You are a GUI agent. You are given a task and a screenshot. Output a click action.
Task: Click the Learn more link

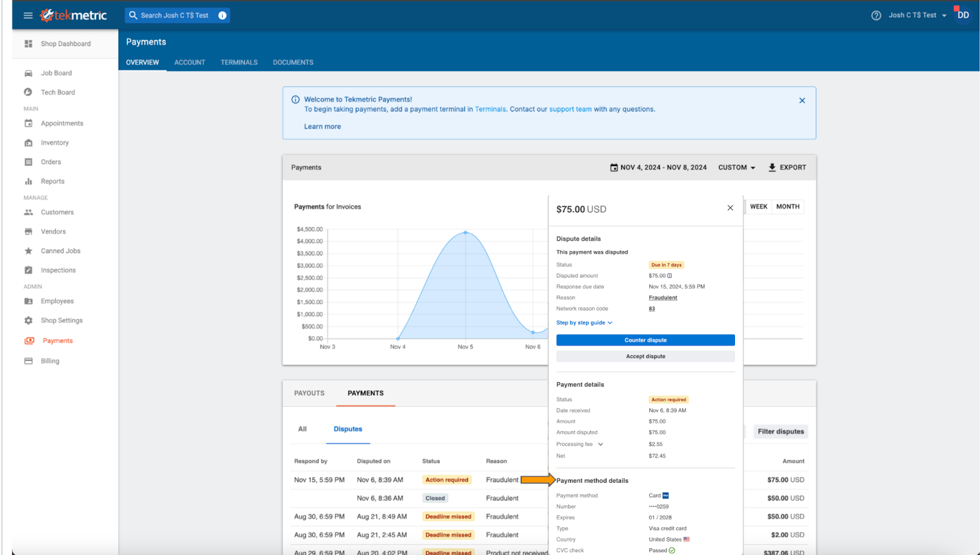(323, 127)
